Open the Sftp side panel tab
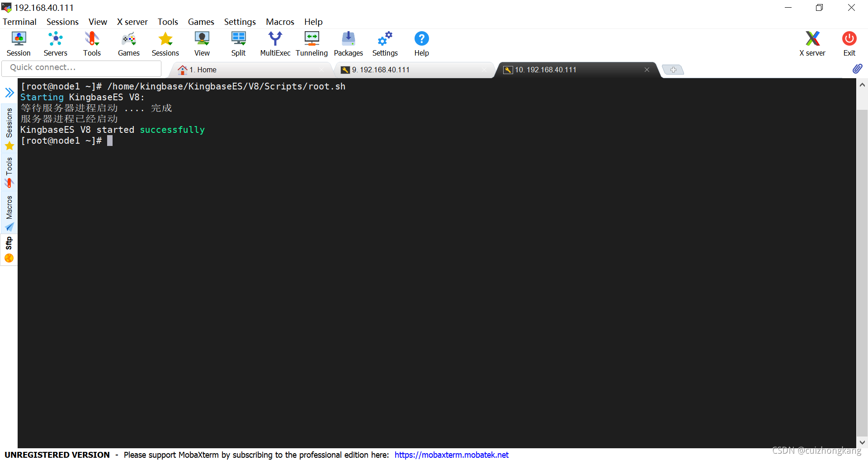This screenshot has height=460, width=868. pyautogui.click(x=9, y=249)
